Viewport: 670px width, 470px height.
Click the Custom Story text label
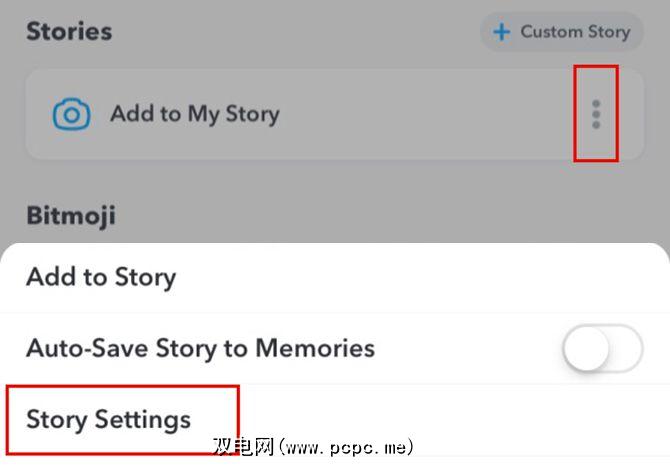tap(575, 32)
